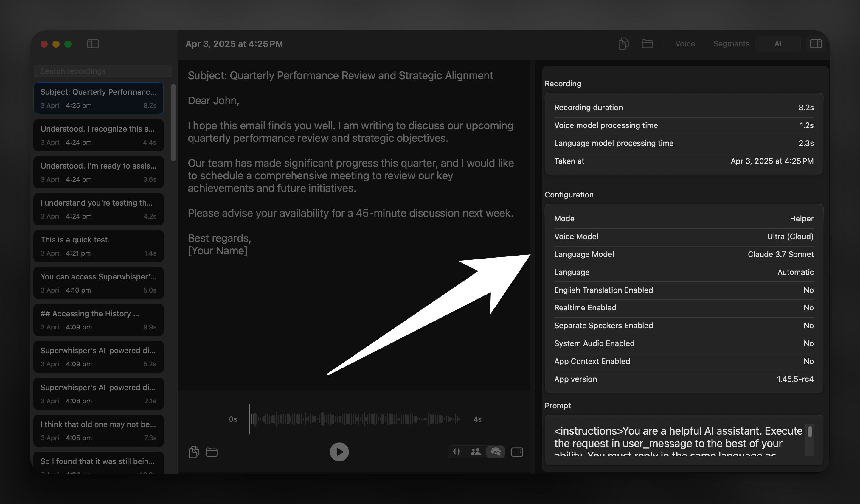Image resolution: width=860 pixels, height=504 pixels.
Task: Switch to the Voice tab
Action: pos(684,44)
